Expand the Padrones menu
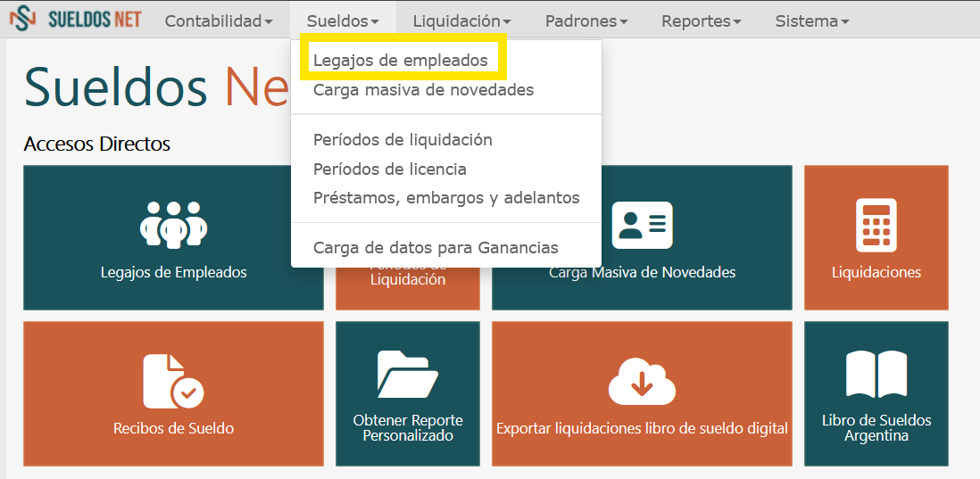Image resolution: width=980 pixels, height=479 pixels. click(x=586, y=21)
